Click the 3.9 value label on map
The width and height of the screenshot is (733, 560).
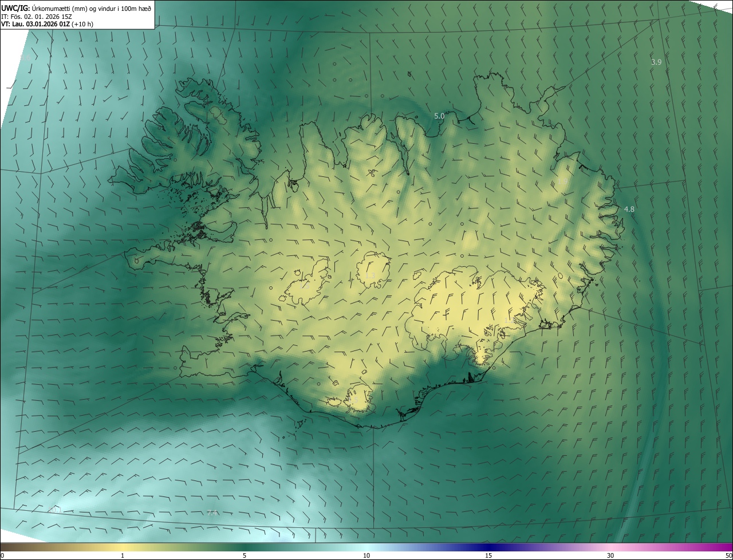pyautogui.click(x=656, y=62)
